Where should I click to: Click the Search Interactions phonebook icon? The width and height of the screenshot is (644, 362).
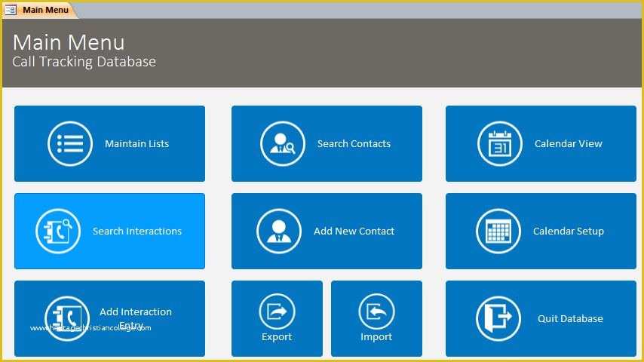pos(58,232)
